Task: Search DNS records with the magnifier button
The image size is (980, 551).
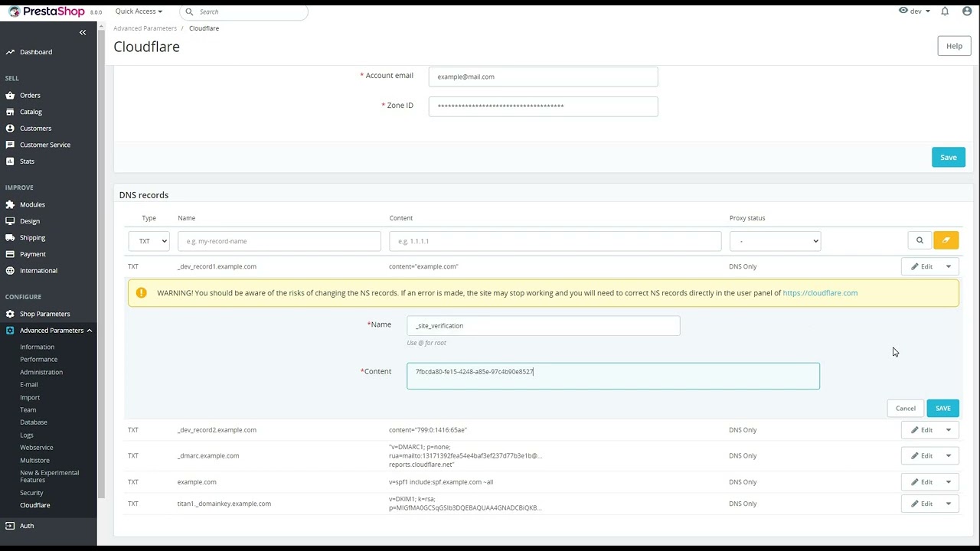Action: [x=920, y=240]
